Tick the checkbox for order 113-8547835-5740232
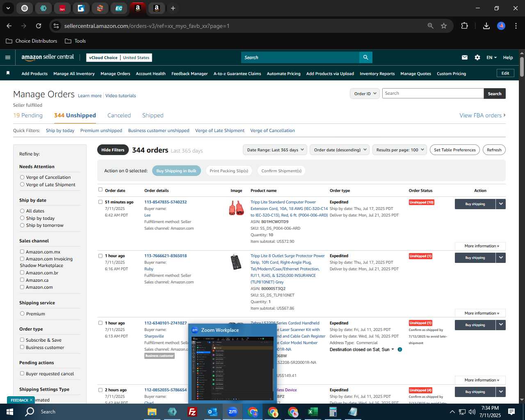Screen dimensions: 525x420 [100, 202]
